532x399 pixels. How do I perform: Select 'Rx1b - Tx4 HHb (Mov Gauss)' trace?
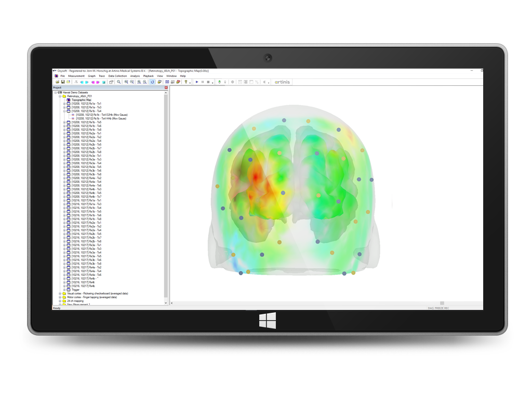tap(101, 119)
